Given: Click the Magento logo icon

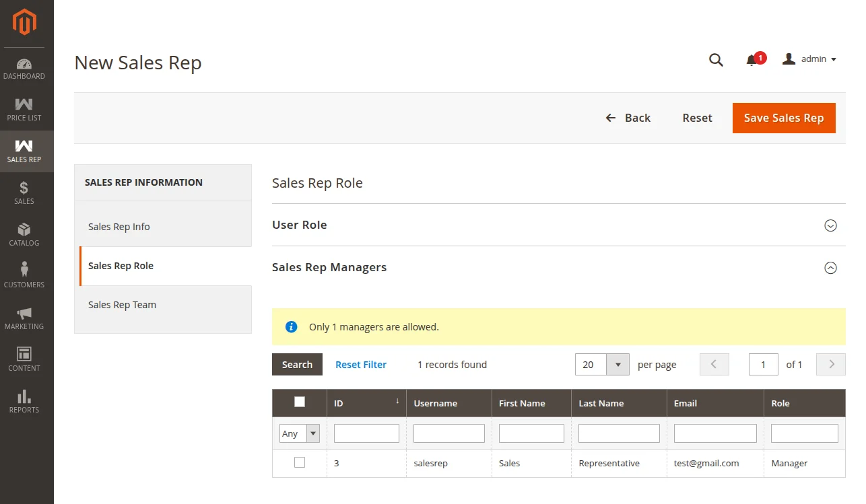Looking at the screenshot, I should (24, 22).
